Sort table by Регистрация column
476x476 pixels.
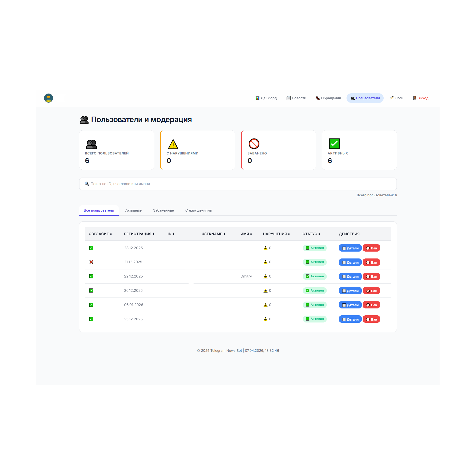point(139,234)
